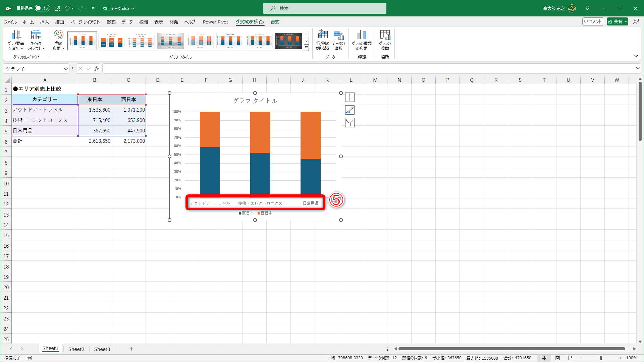The width and height of the screenshot is (644, 362).
Task: Open the Quick Layout gallery
Action: pyautogui.click(x=36, y=40)
